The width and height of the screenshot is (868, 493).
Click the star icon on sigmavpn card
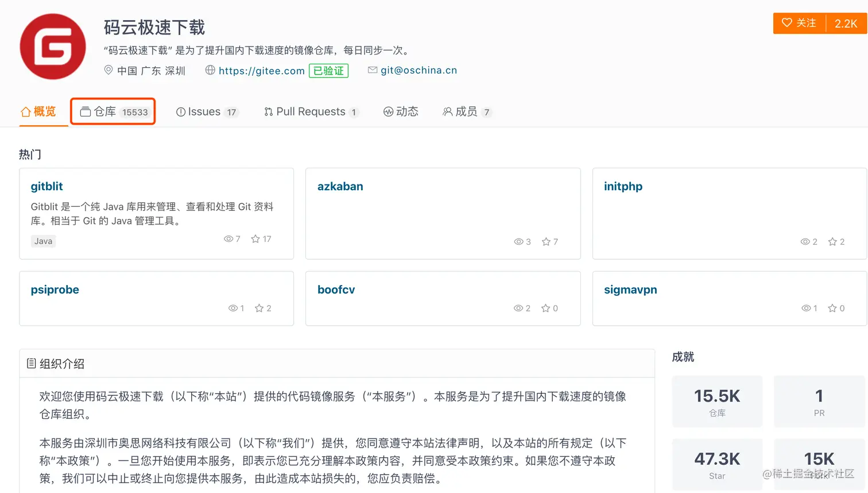tap(832, 309)
